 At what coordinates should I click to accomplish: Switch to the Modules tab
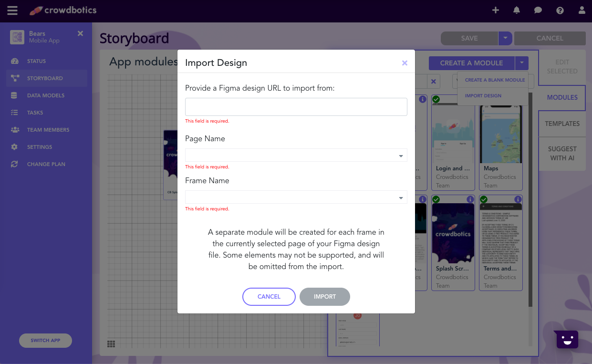tap(562, 97)
